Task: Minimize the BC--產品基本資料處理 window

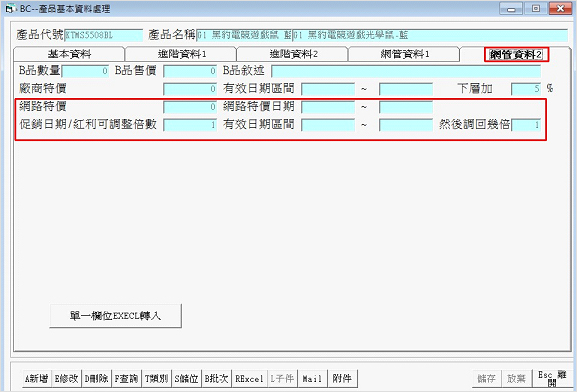Action: [511, 8]
